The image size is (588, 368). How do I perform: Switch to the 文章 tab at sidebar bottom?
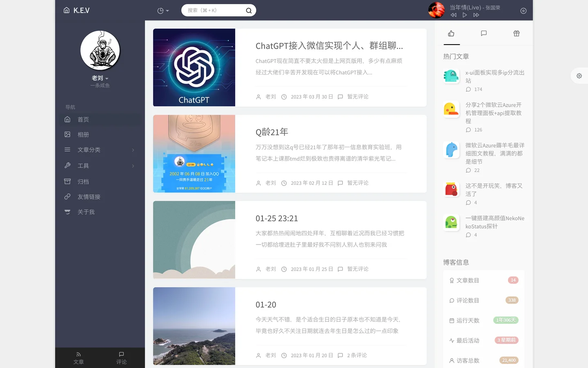78,358
